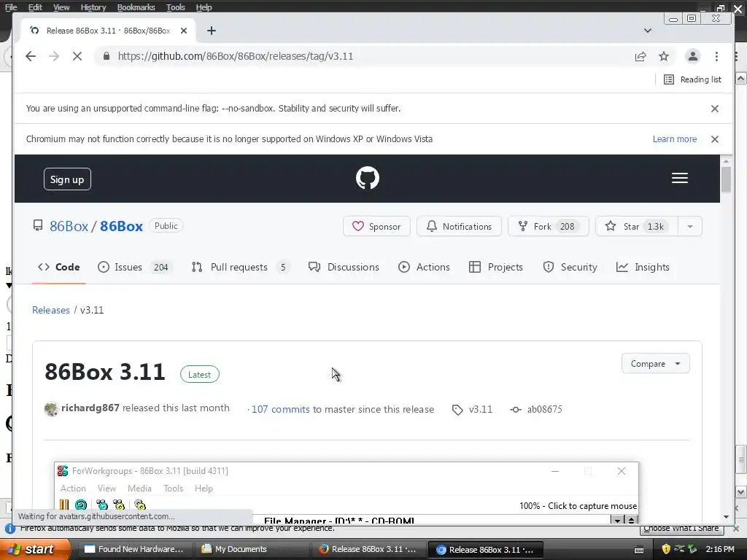Click the Sponsor heart button
Viewport: 747px width, 560px height.
(376, 226)
